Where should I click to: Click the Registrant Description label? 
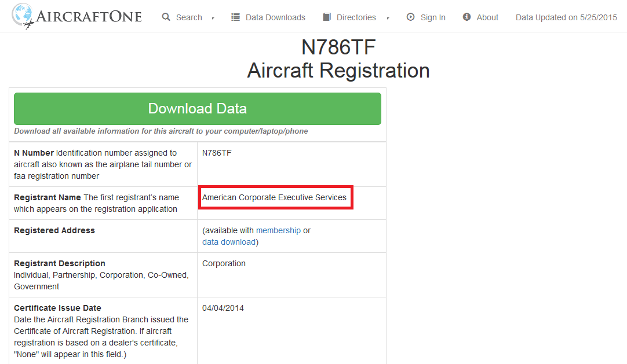coord(60,263)
